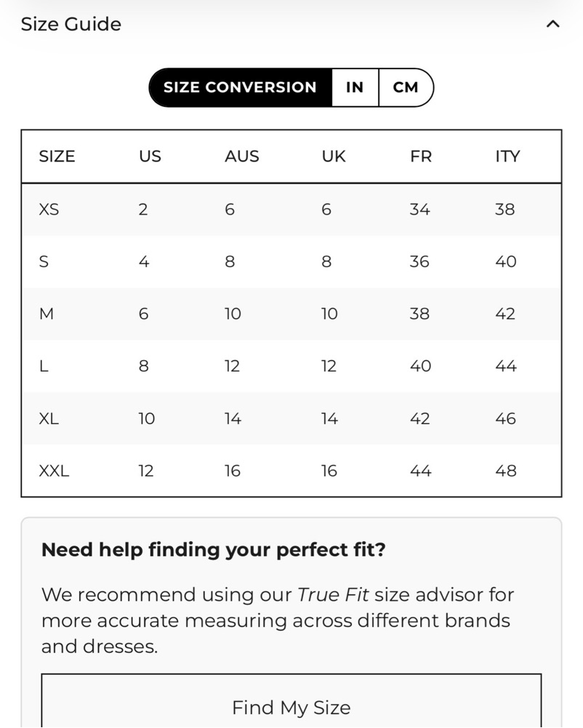The height and width of the screenshot is (728, 583).
Task: Click the SIZE column header
Action: [57, 156]
